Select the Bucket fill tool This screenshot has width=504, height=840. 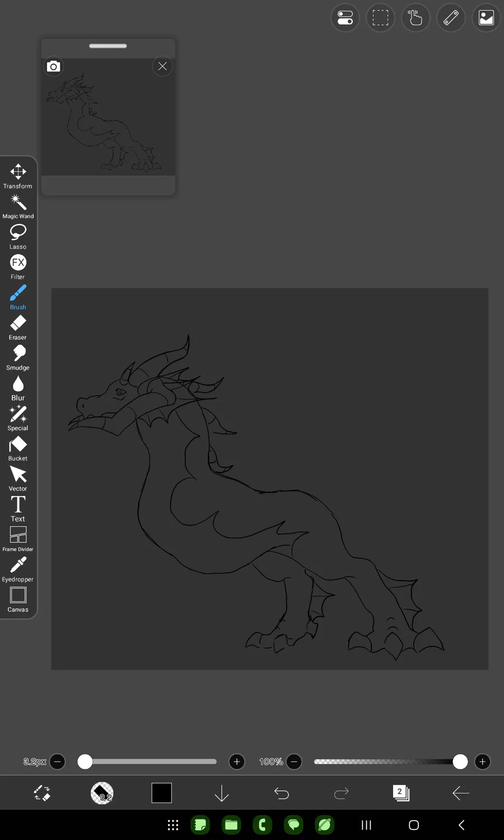[18, 448]
